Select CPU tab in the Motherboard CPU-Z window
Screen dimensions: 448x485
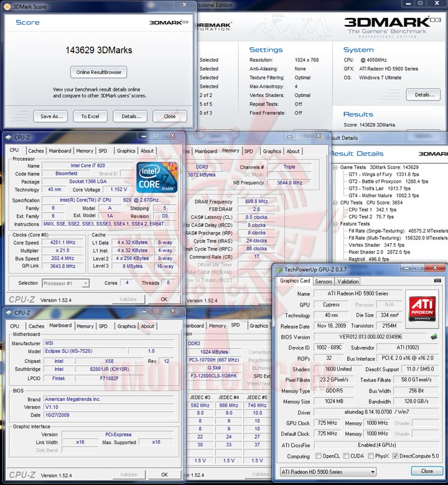14,326
